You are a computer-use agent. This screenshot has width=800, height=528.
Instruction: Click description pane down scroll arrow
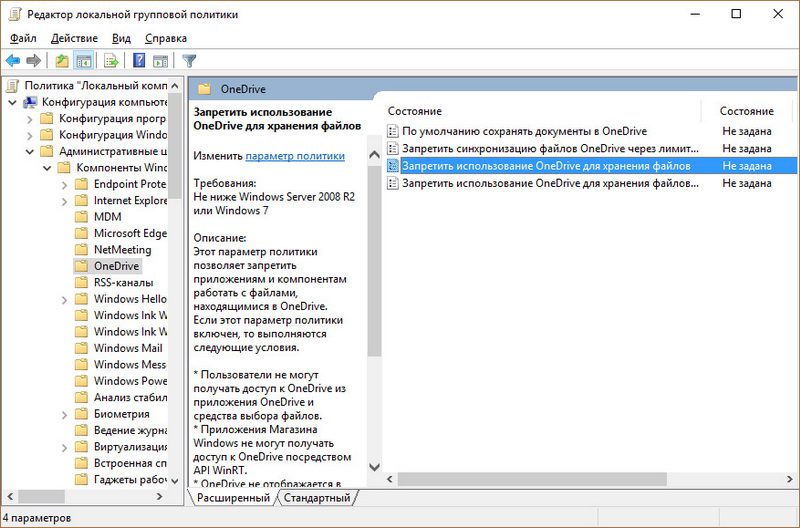coord(374,467)
